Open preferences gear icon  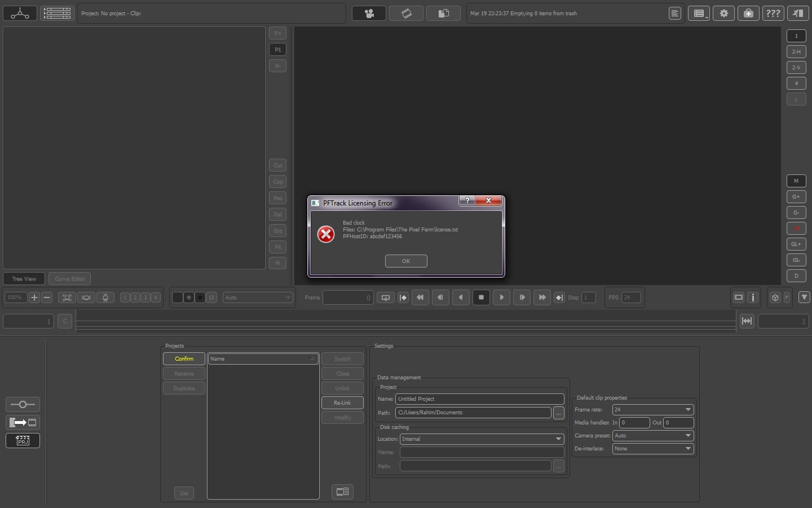point(724,13)
